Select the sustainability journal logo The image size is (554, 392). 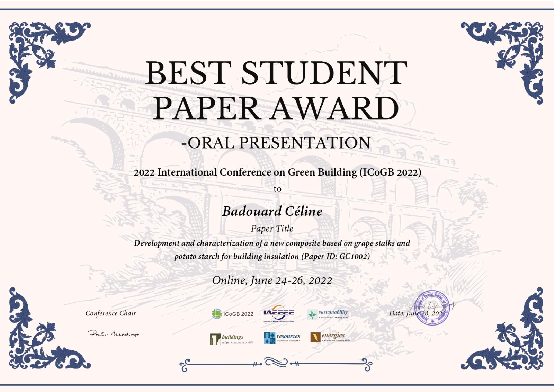point(328,314)
